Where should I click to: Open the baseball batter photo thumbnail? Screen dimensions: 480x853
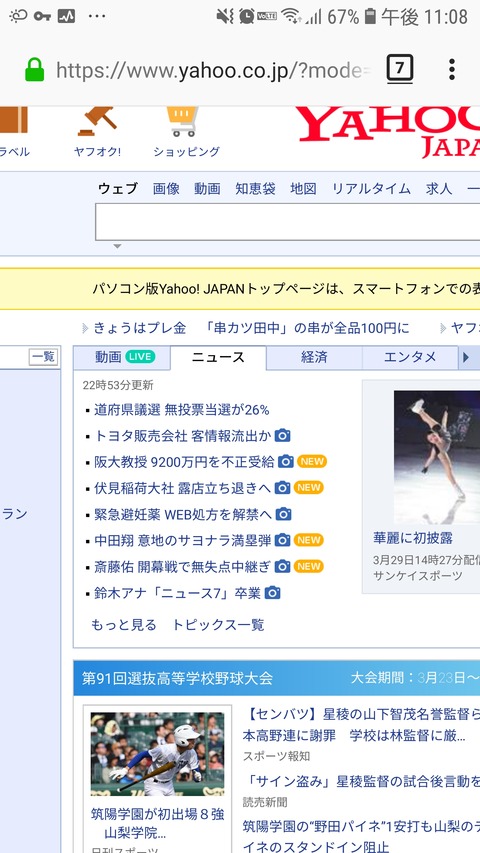[x=157, y=754]
